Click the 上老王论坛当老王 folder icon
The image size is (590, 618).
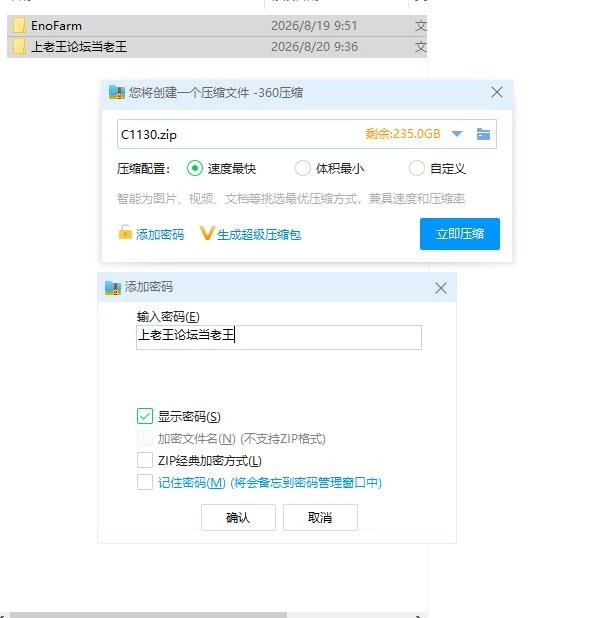[x=19, y=47]
